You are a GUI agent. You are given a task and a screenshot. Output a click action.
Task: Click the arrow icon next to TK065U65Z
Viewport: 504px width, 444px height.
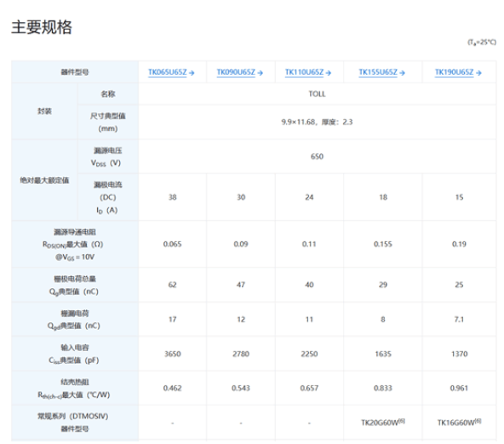click(192, 73)
